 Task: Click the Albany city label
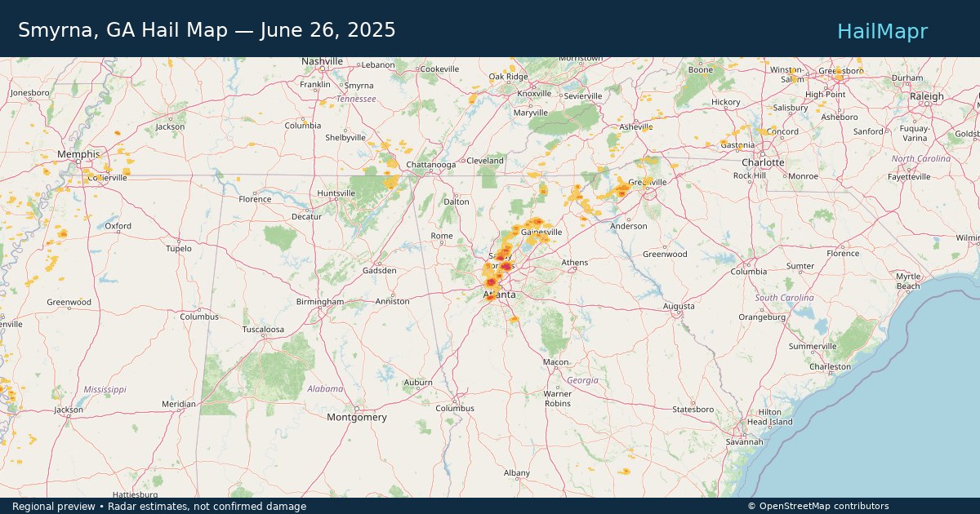pyautogui.click(x=517, y=473)
